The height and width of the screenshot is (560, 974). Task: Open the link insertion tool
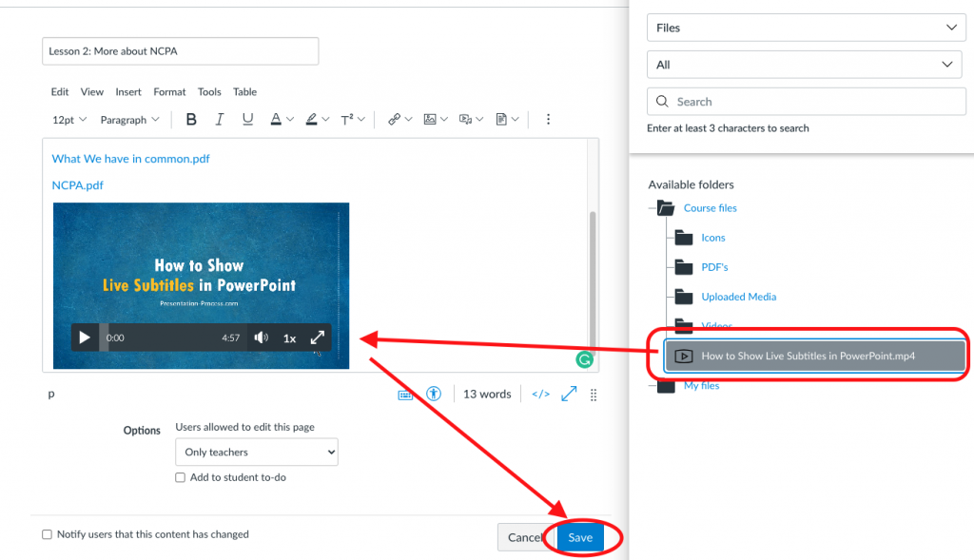pyautogui.click(x=394, y=120)
